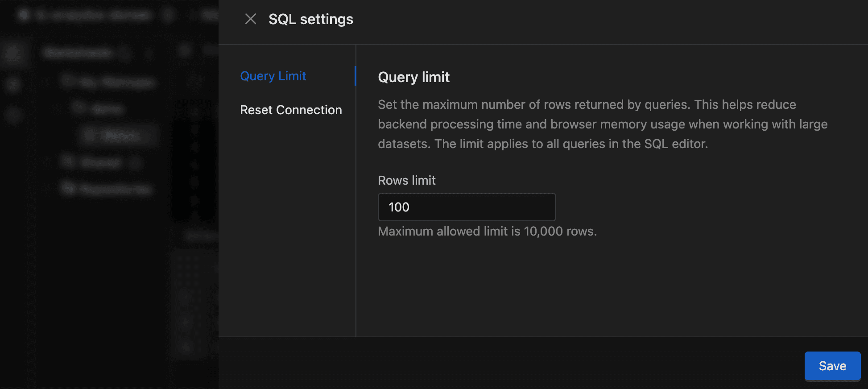Click the SQL settings title text
This screenshot has width=868, height=389.
point(311,19)
